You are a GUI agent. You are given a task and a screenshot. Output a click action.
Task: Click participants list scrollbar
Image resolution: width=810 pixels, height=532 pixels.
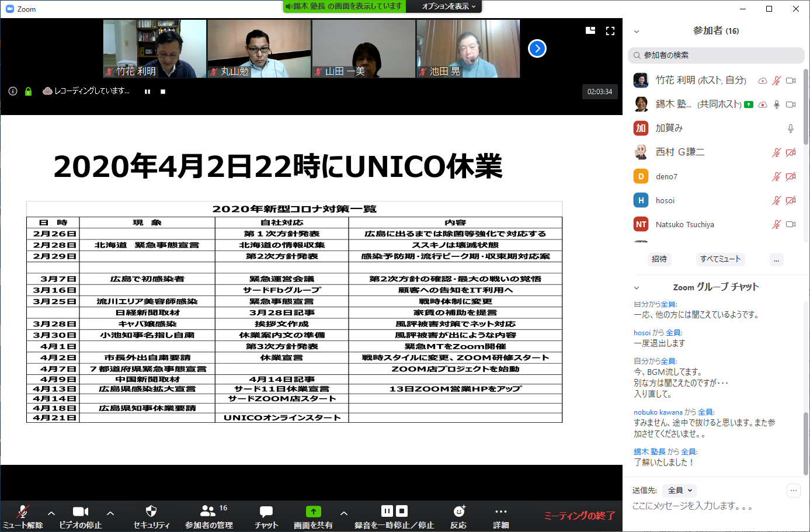tap(806, 107)
